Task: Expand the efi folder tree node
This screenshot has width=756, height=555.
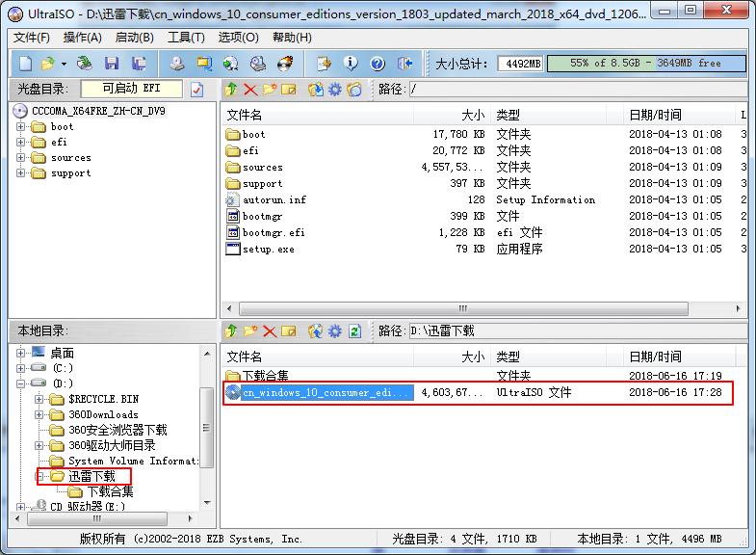Action: [21, 143]
